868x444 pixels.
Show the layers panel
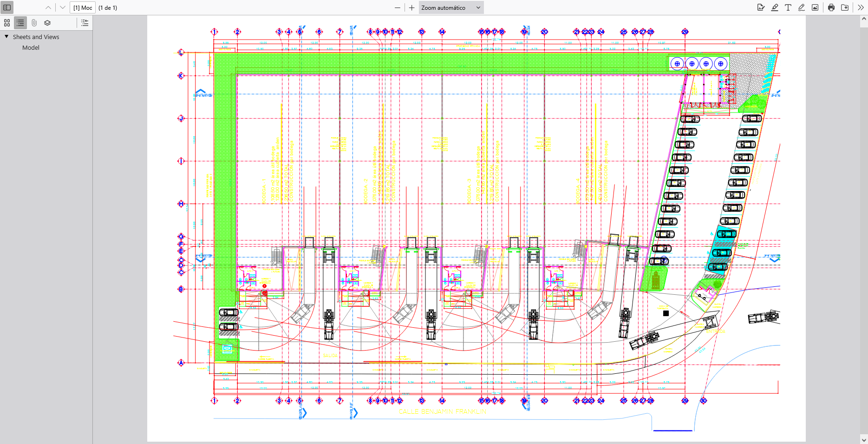click(x=47, y=23)
